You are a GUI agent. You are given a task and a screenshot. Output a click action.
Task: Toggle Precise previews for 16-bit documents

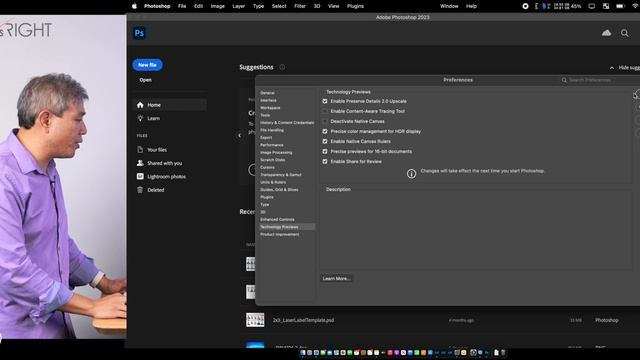tap(325, 151)
